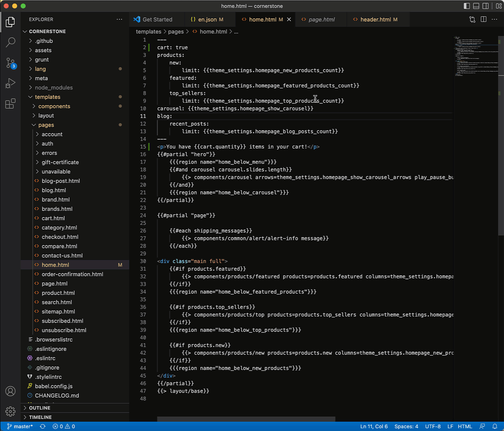Expand the TIMELINE section
The image size is (504, 431).
(40, 417)
